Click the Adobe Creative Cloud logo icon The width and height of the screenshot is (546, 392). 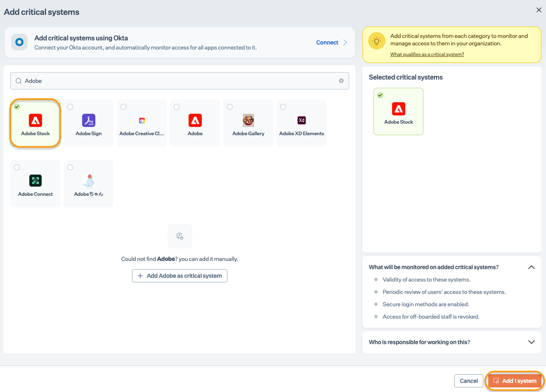pyautogui.click(x=142, y=120)
